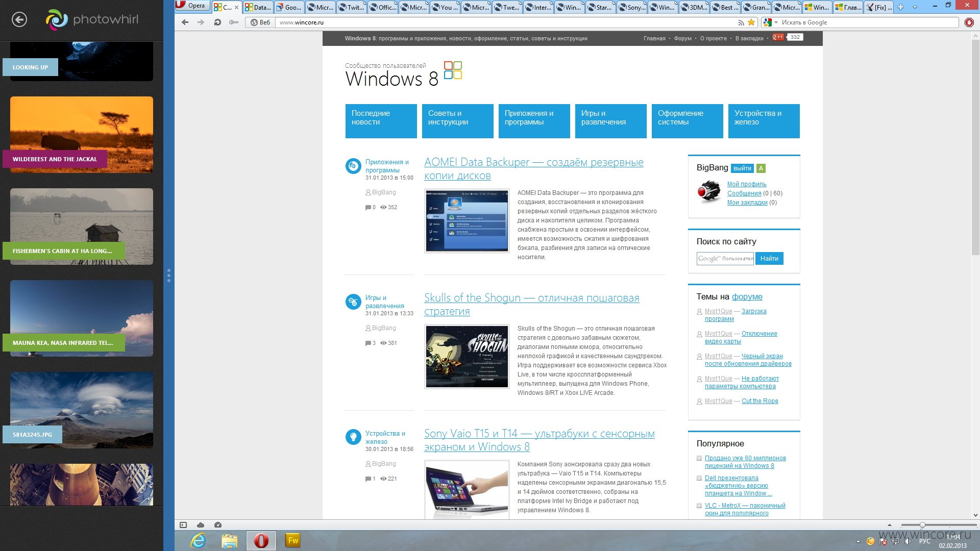Click the Игры и развлечения category icon
980x551 pixels.
pos(353,302)
